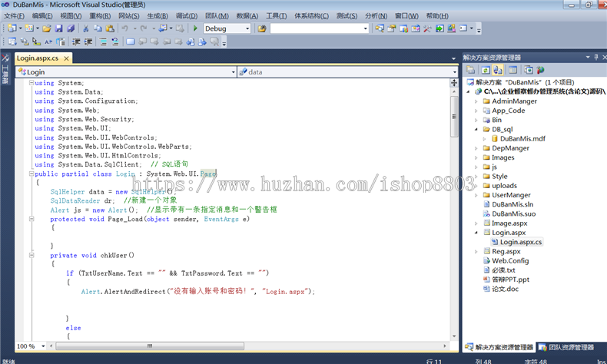Open the 帮助(H) menu

pos(437,16)
